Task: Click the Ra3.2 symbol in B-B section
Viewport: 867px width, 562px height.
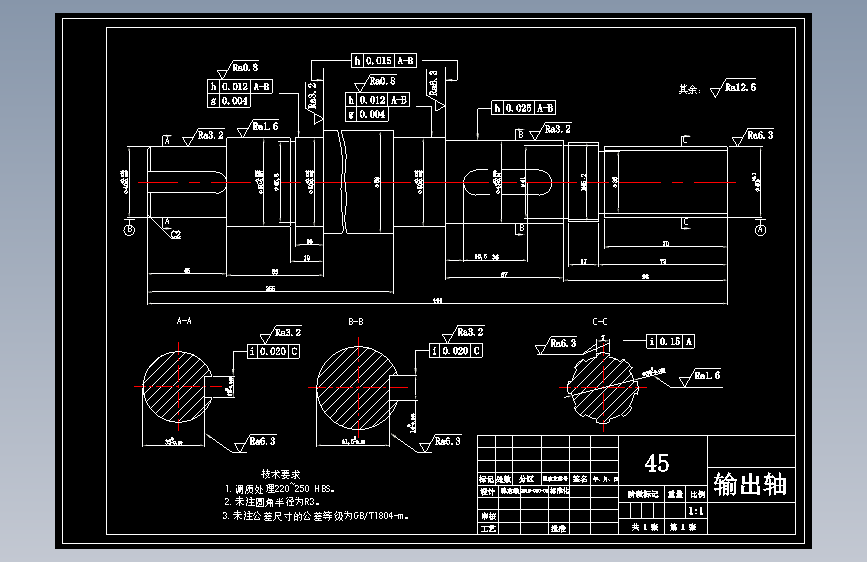Action: click(463, 333)
